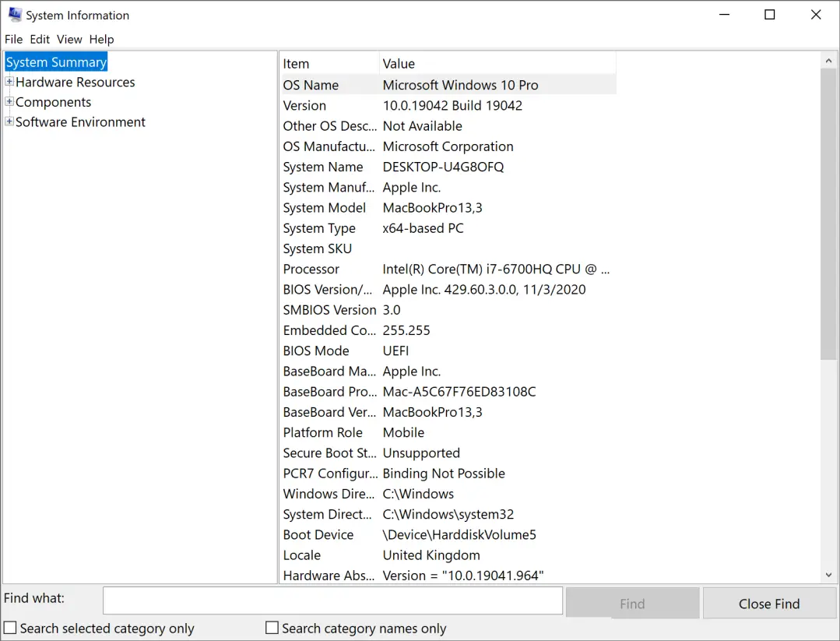Image resolution: width=840 pixels, height=641 pixels.
Task: Click the Microsoft Corporation value
Action: 448,146
